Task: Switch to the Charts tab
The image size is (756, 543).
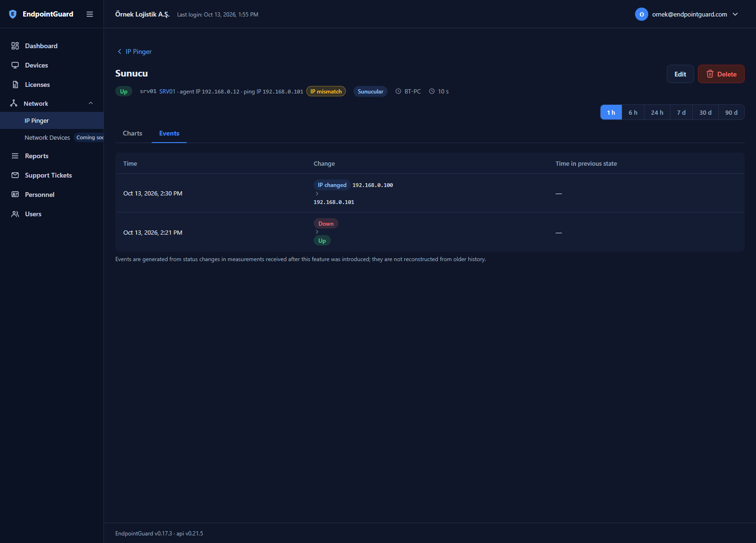Action: [132, 134]
